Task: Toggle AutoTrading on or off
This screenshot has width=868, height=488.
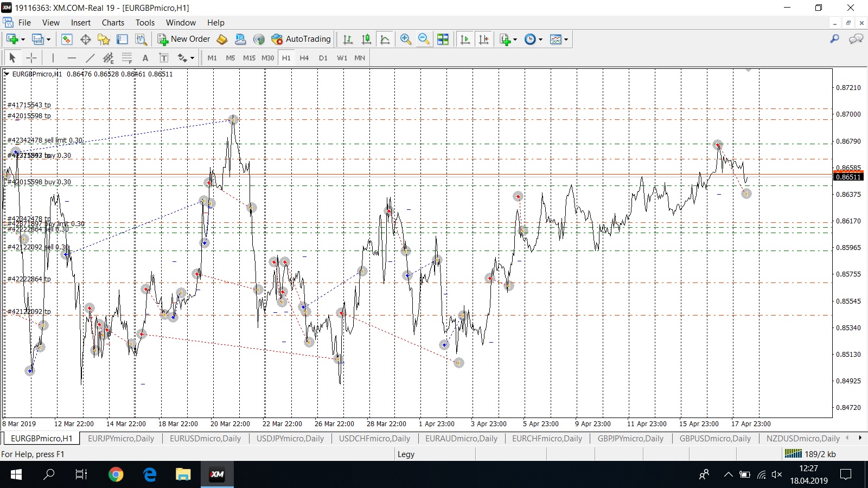Action: [x=301, y=39]
